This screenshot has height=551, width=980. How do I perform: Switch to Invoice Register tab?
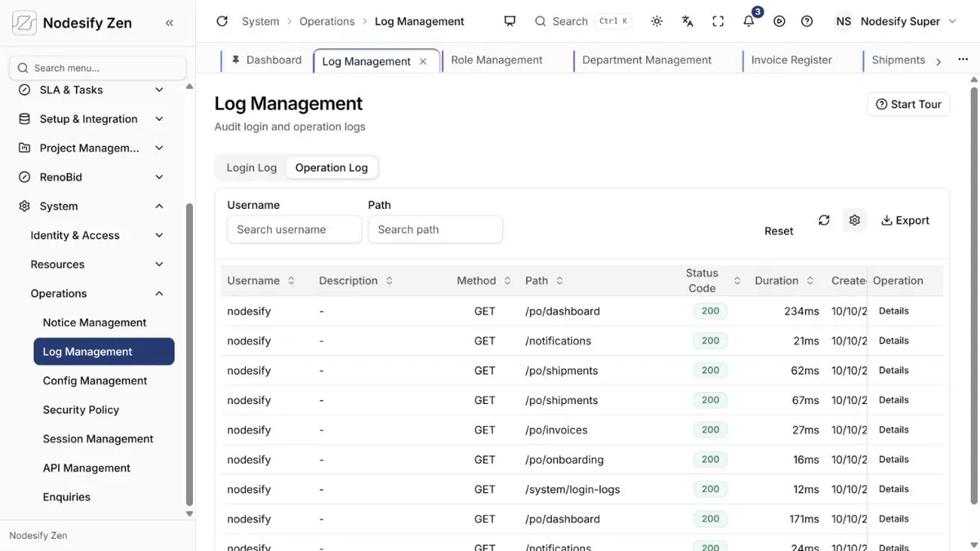[x=791, y=60]
